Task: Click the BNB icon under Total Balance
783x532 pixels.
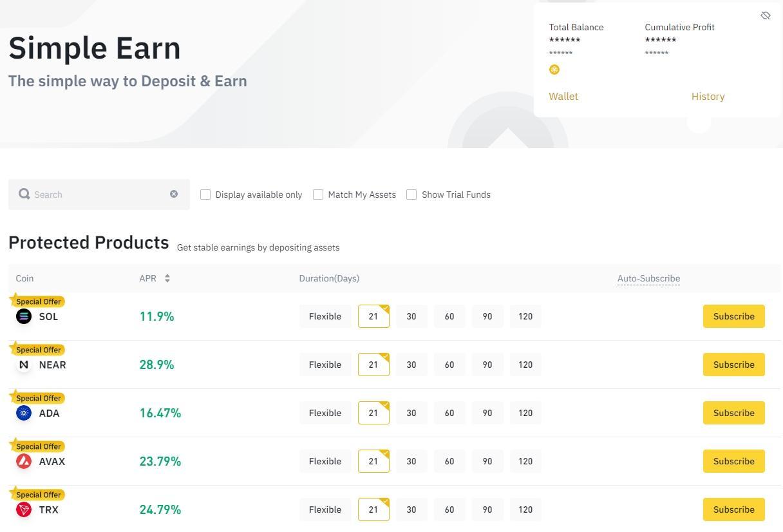Action: [x=554, y=70]
